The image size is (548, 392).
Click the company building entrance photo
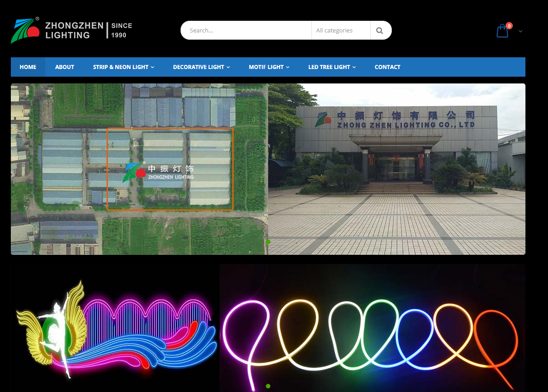coord(397,169)
